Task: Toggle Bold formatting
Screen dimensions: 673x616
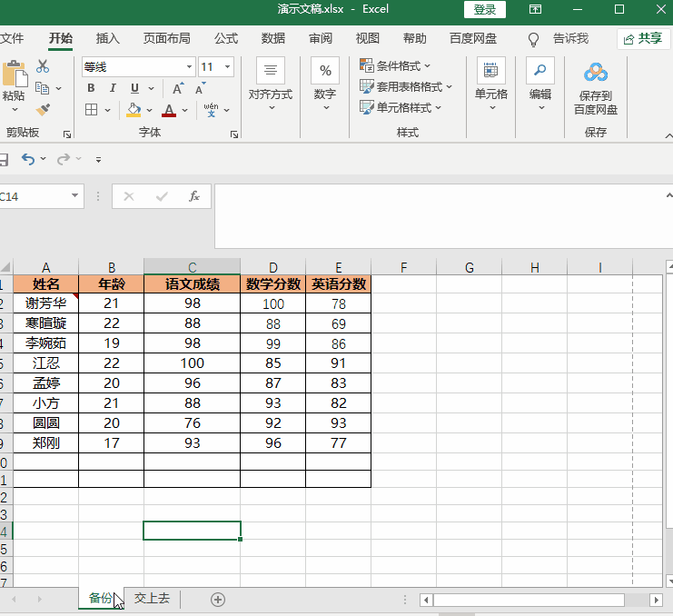Action: coord(91,88)
